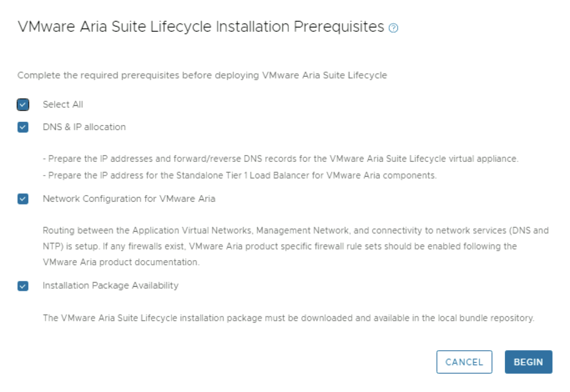Click the local bundle repository description text
The height and width of the screenshot is (392, 570).
[288, 319]
